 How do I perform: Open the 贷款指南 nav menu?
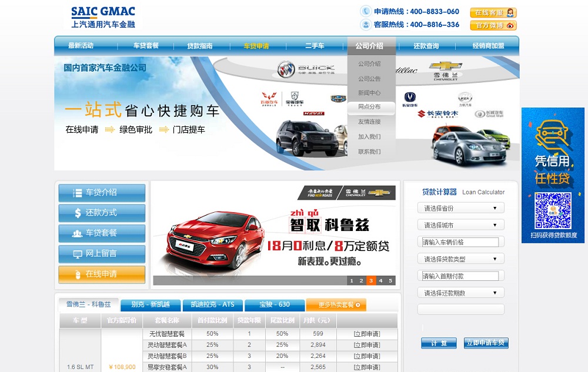point(200,46)
